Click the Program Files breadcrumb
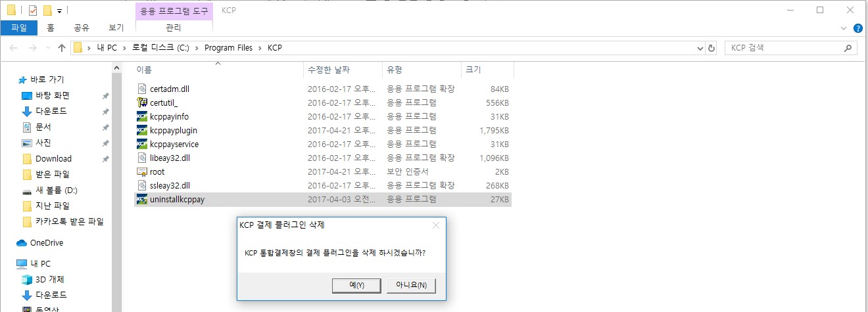The image size is (868, 312). click(228, 48)
